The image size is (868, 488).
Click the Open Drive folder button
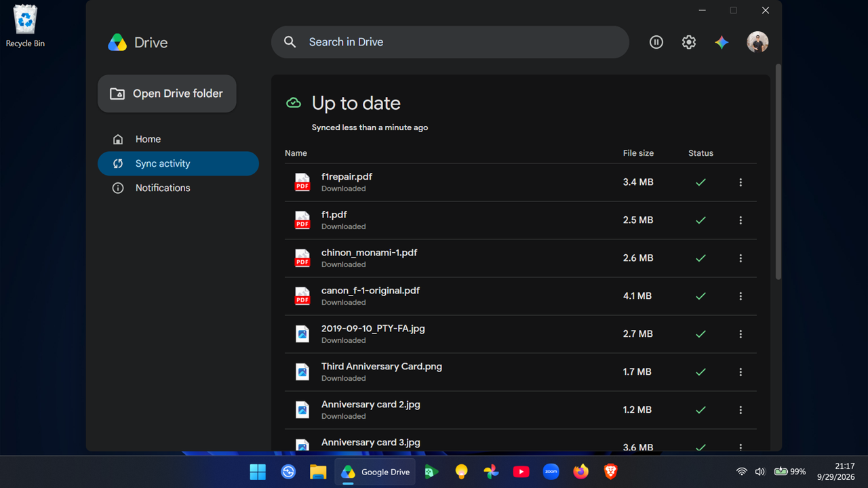pos(167,94)
